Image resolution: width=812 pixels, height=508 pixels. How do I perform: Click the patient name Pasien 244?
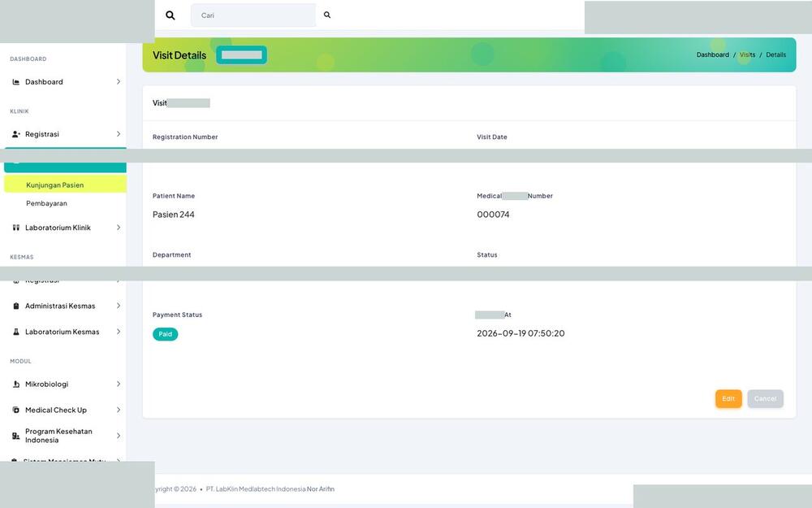pyautogui.click(x=174, y=215)
